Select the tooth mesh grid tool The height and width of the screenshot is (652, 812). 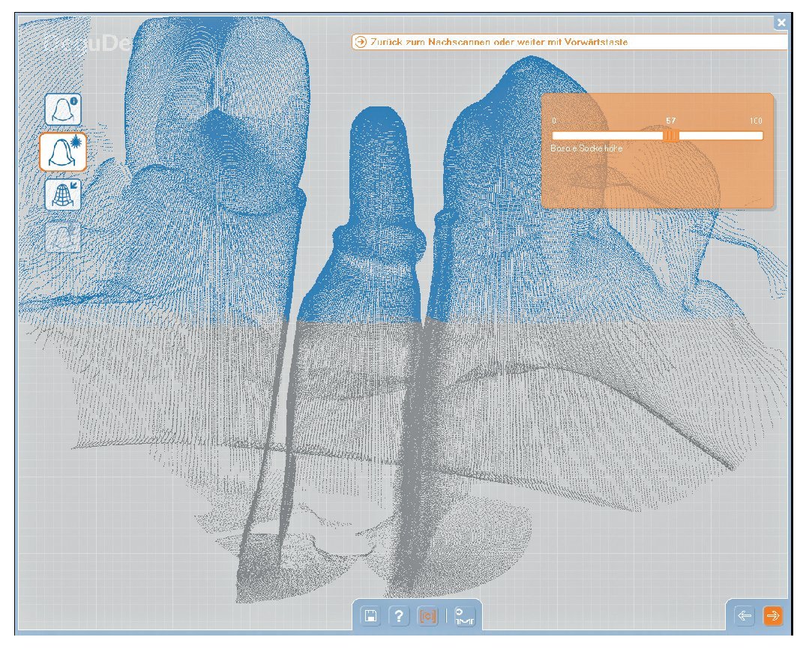(x=63, y=195)
